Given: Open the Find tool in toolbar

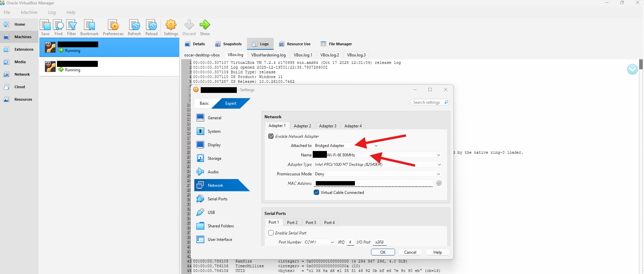Looking at the screenshot, I should point(58,28).
